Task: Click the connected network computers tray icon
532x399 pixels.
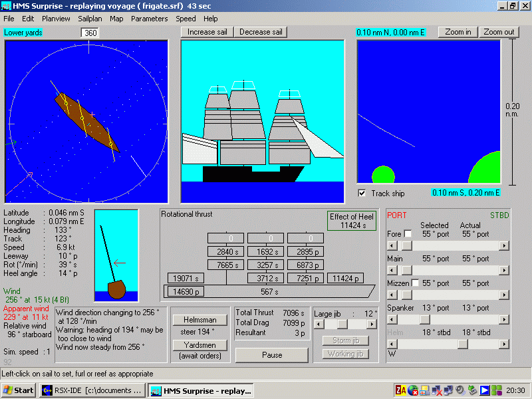Action: click(448, 390)
